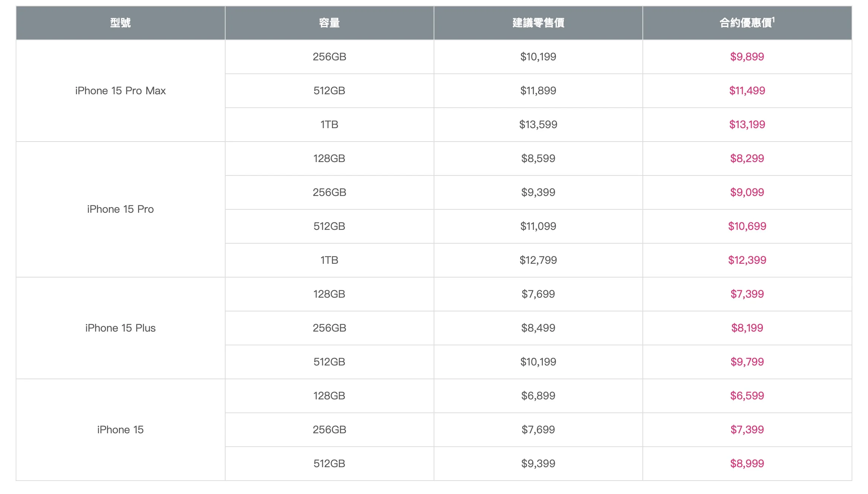
Task: Select the iPhone 15 Pro Max cell
Action: 120,91
